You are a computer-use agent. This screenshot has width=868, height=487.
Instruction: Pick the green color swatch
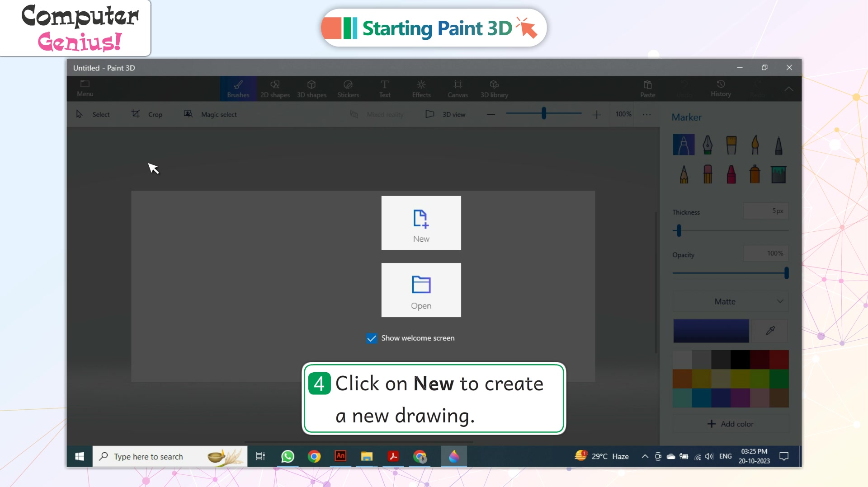point(779,379)
